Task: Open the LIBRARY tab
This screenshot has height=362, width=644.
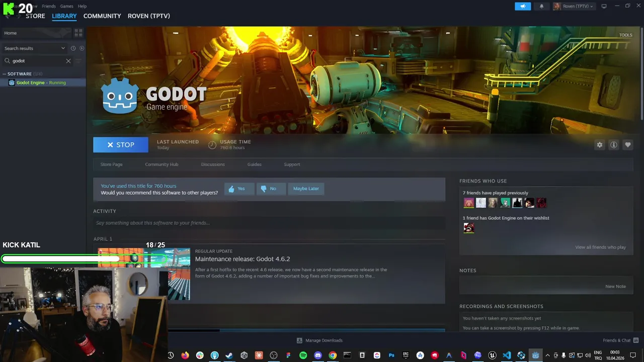Action: [x=64, y=16]
